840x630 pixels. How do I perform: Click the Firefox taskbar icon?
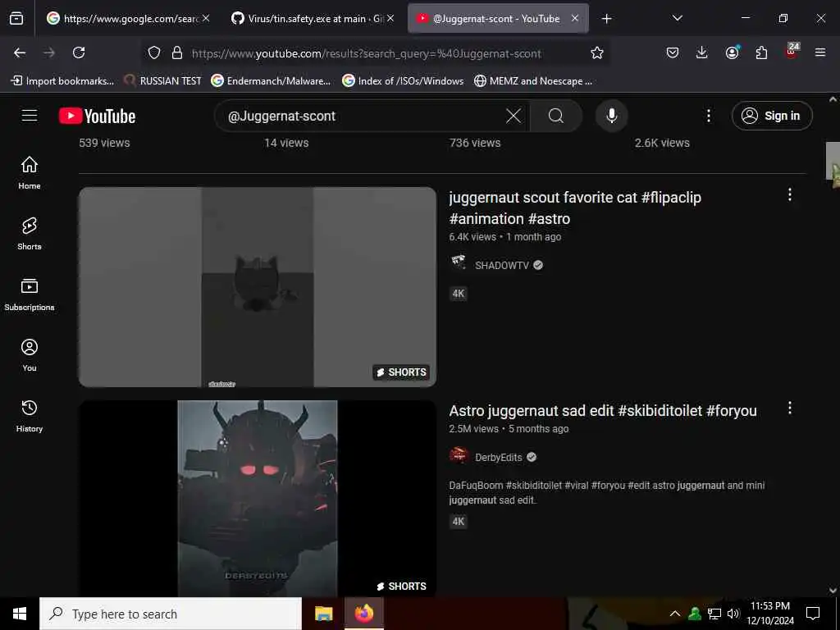pos(363,614)
